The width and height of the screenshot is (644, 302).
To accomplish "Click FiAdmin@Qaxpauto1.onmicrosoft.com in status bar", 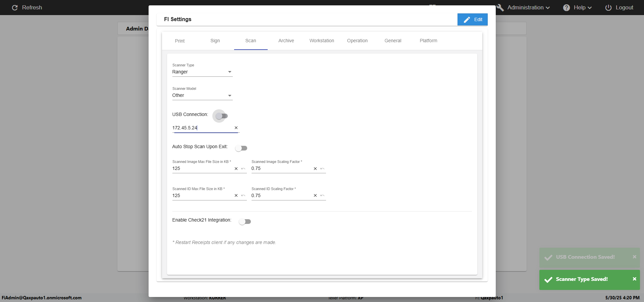I will point(42,298).
